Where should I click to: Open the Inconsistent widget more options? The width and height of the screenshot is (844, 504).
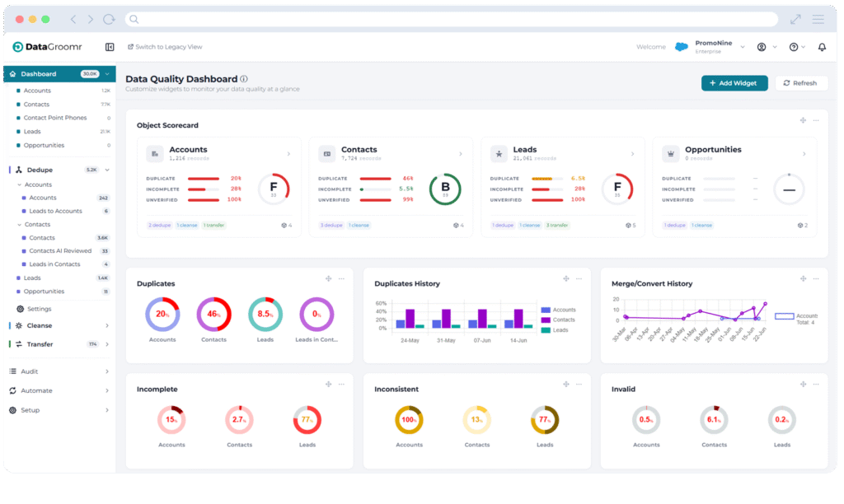(x=579, y=384)
